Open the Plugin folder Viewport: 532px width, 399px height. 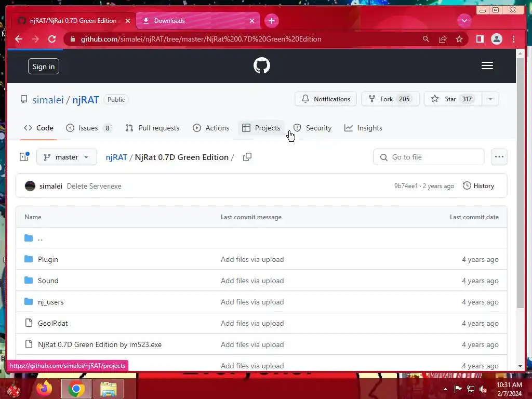click(x=48, y=259)
